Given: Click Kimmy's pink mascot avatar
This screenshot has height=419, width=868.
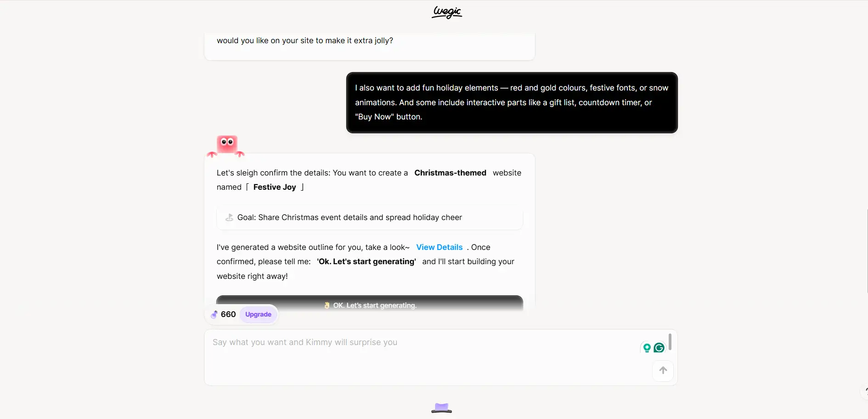Looking at the screenshot, I should [226, 146].
